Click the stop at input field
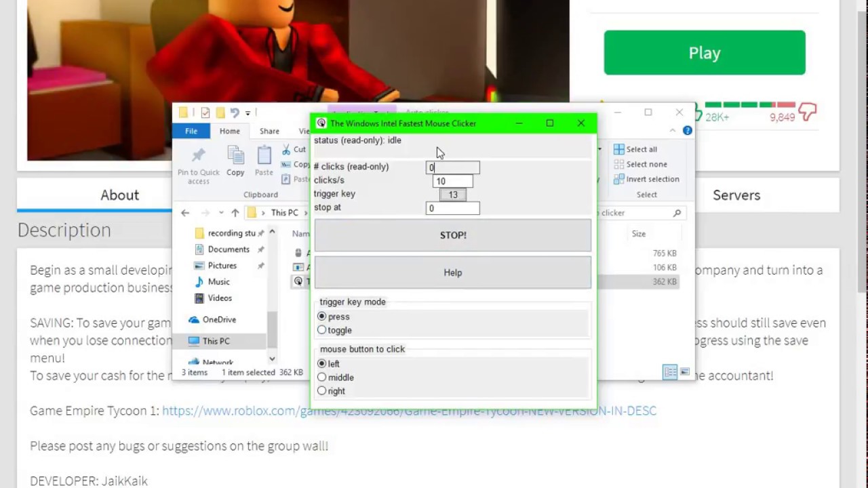This screenshot has width=868, height=488. (453, 208)
